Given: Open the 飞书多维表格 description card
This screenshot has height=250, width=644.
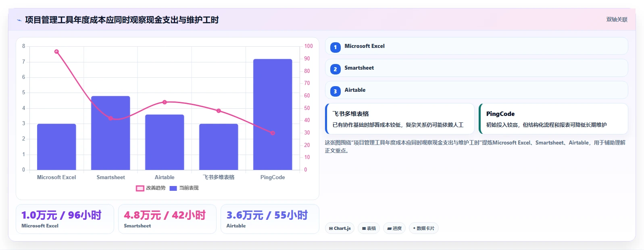Looking at the screenshot, I should point(400,119).
